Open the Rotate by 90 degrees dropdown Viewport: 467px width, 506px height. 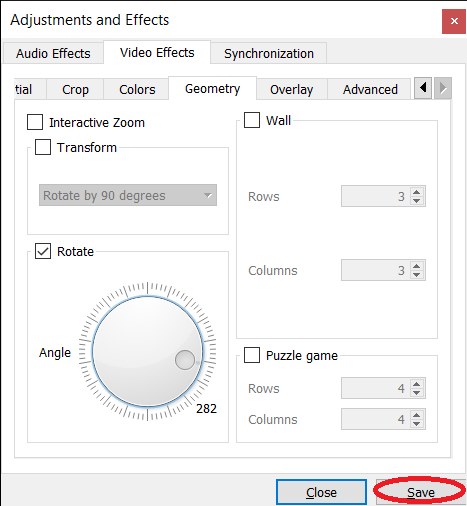[x=128, y=195]
